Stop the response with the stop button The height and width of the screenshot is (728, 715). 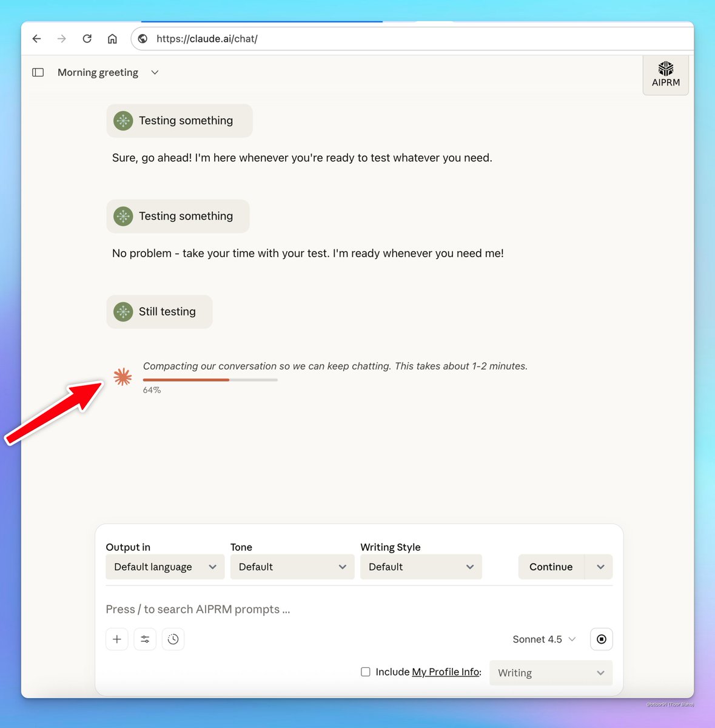tap(602, 639)
